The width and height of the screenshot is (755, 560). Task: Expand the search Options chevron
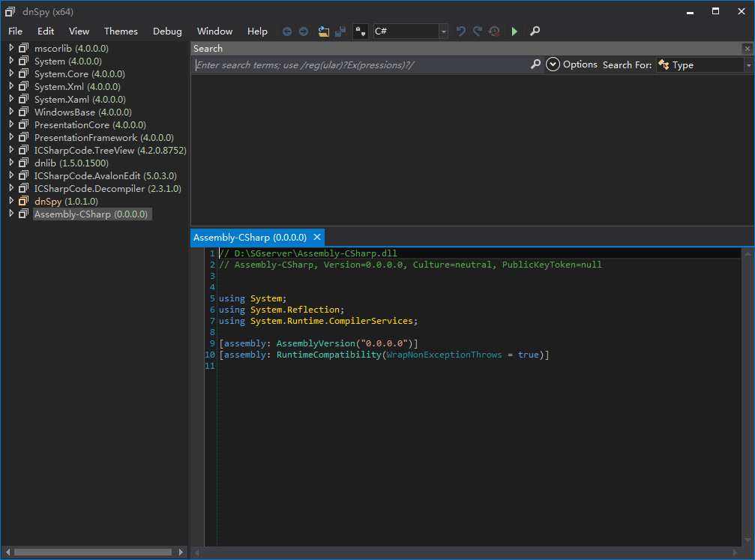pos(553,64)
